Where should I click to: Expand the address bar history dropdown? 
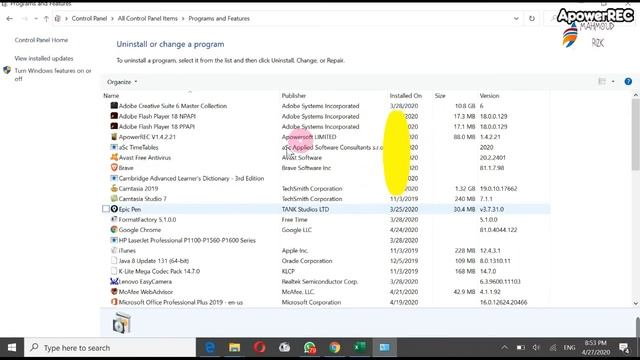(516, 18)
